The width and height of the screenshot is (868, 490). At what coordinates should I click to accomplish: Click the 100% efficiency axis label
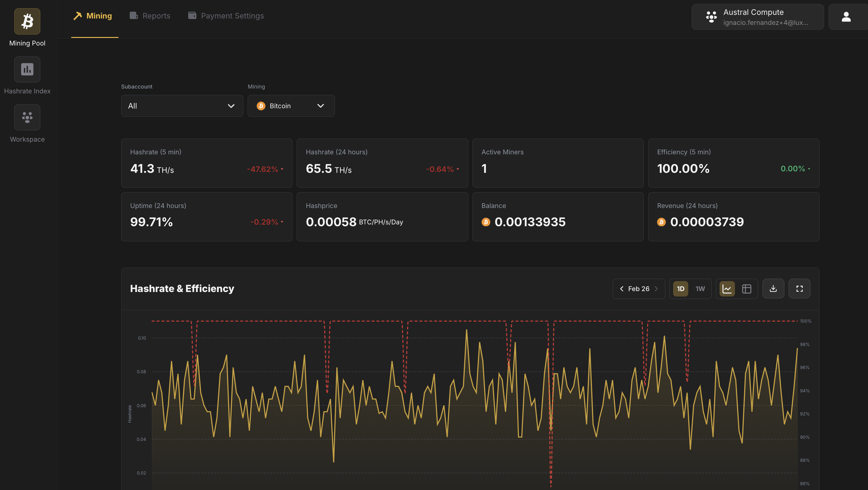coord(805,321)
